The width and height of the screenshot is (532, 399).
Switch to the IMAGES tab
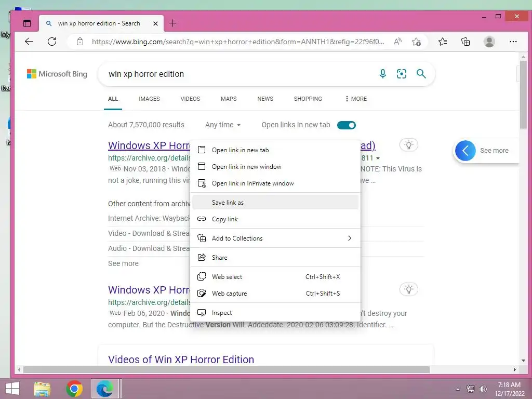coord(149,99)
